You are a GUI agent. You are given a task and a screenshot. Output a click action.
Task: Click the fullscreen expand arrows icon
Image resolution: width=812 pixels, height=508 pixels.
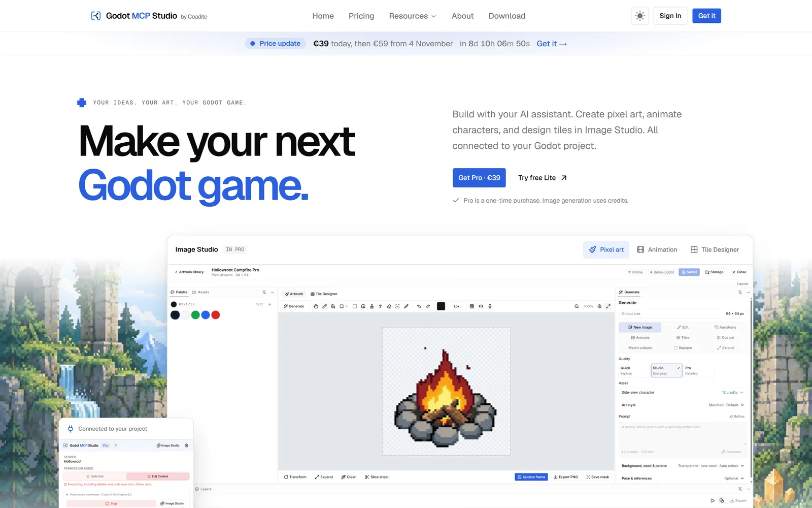click(x=608, y=306)
